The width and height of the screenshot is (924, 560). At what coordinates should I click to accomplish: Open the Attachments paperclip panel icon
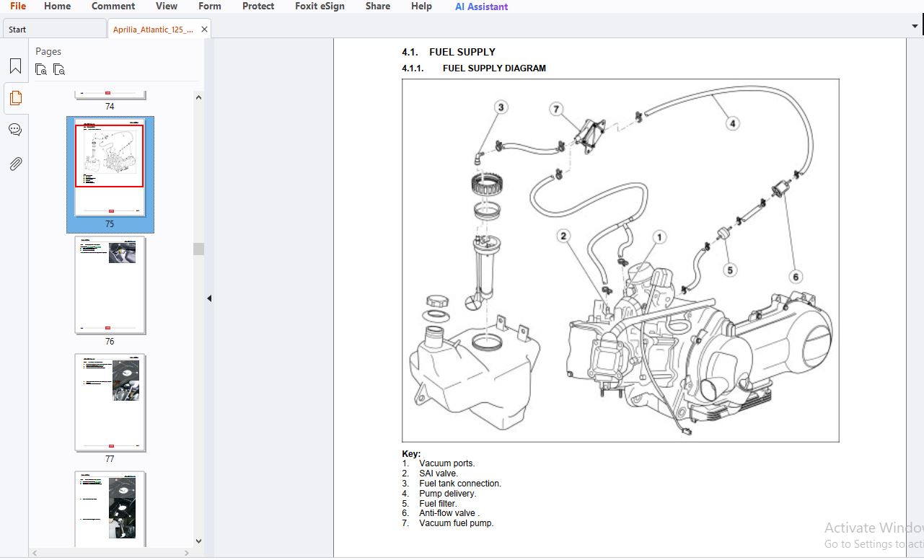click(x=15, y=164)
